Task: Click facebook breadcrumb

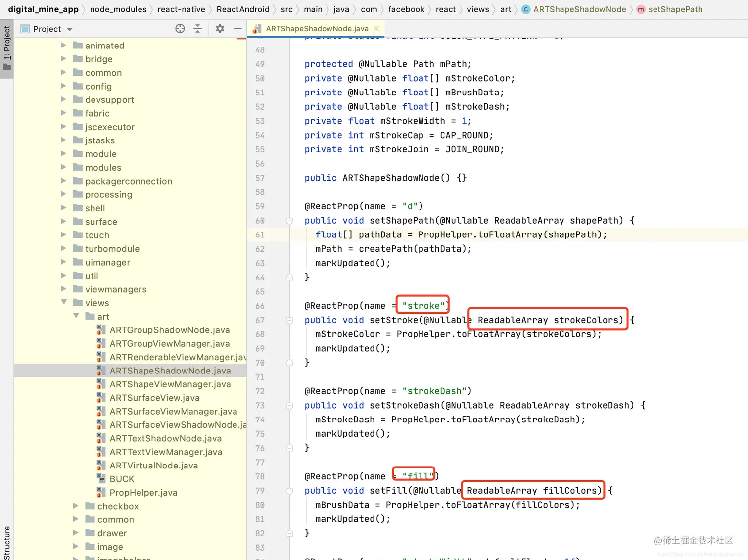Action: point(406,9)
